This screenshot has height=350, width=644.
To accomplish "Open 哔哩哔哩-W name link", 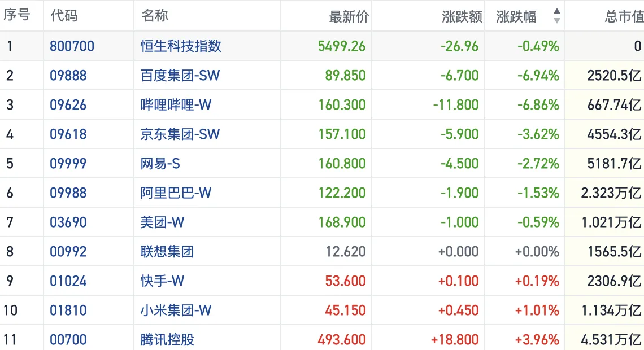I will tap(176, 105).
